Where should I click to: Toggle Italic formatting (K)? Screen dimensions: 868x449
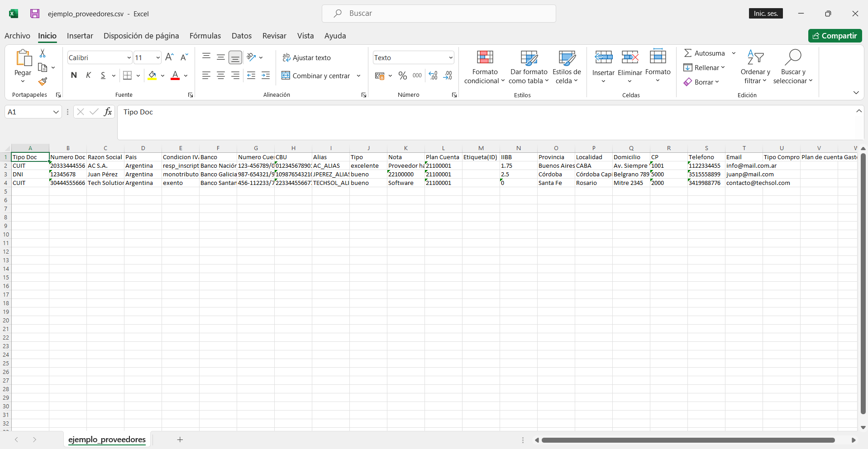tap(89, 76)
